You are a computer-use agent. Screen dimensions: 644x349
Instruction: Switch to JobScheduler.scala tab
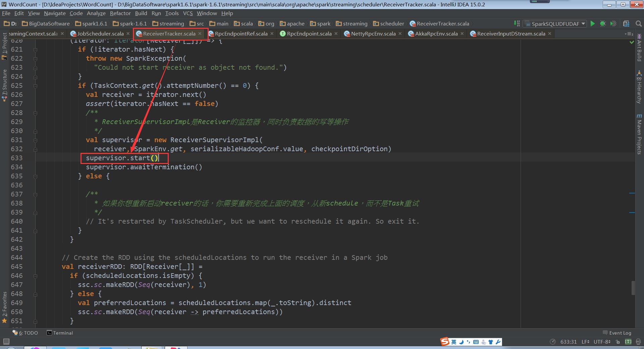click(x=100, y=34)
